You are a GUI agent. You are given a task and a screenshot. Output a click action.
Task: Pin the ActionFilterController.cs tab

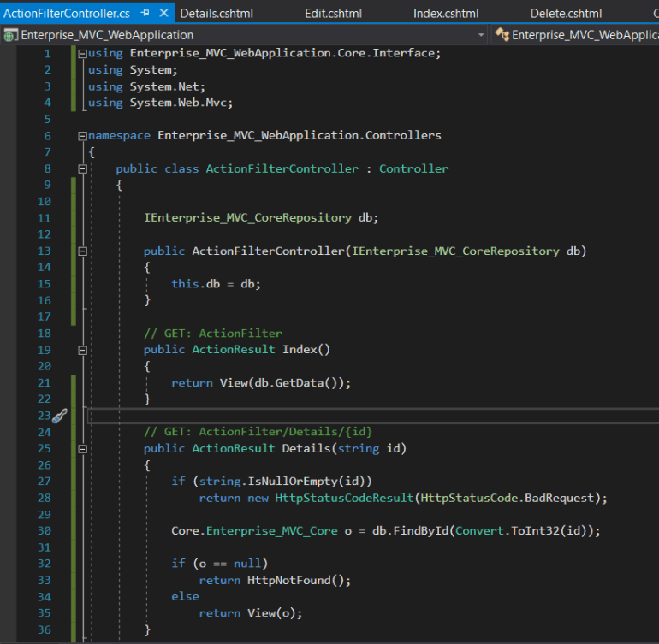coord(145,13)
